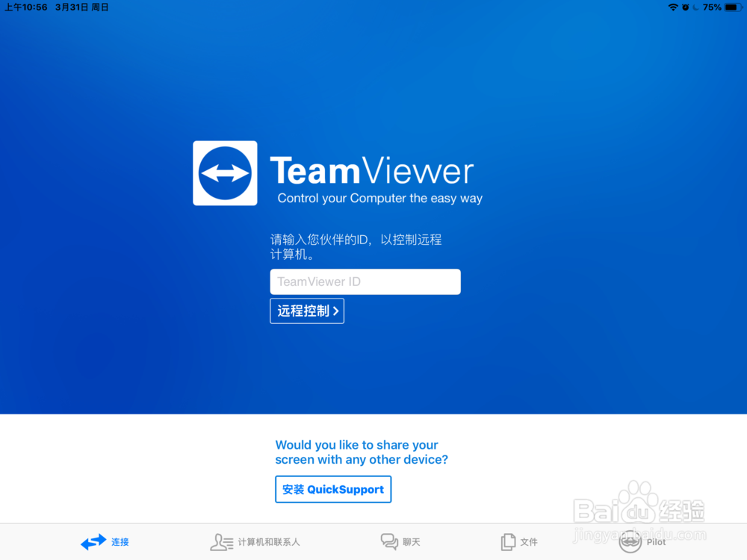Tap the Wi-Fi status icon
This screenshot has width=747, height=560.
tap(673, 7)
